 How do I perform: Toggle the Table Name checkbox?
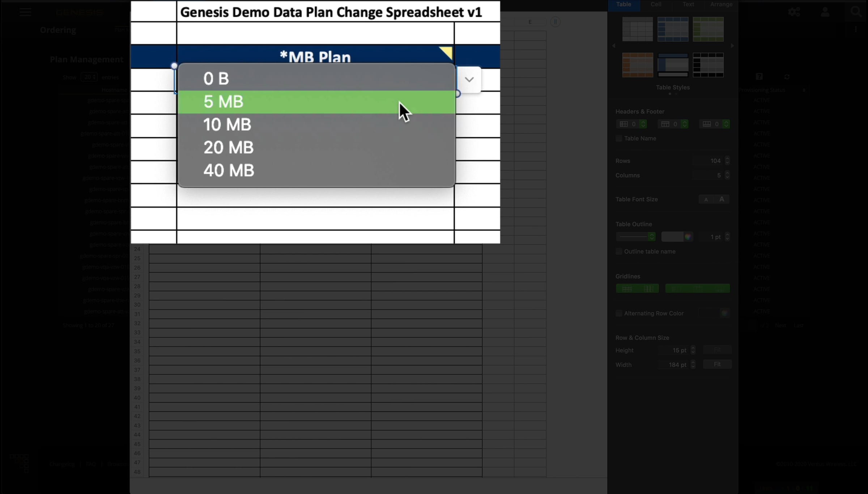(619, 139)
